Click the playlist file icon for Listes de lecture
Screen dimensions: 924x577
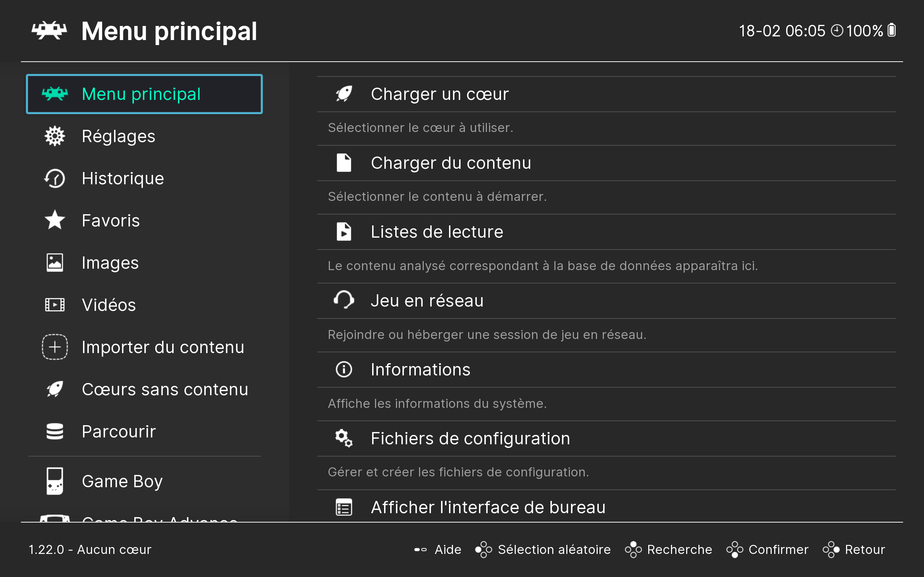point(344,232)
